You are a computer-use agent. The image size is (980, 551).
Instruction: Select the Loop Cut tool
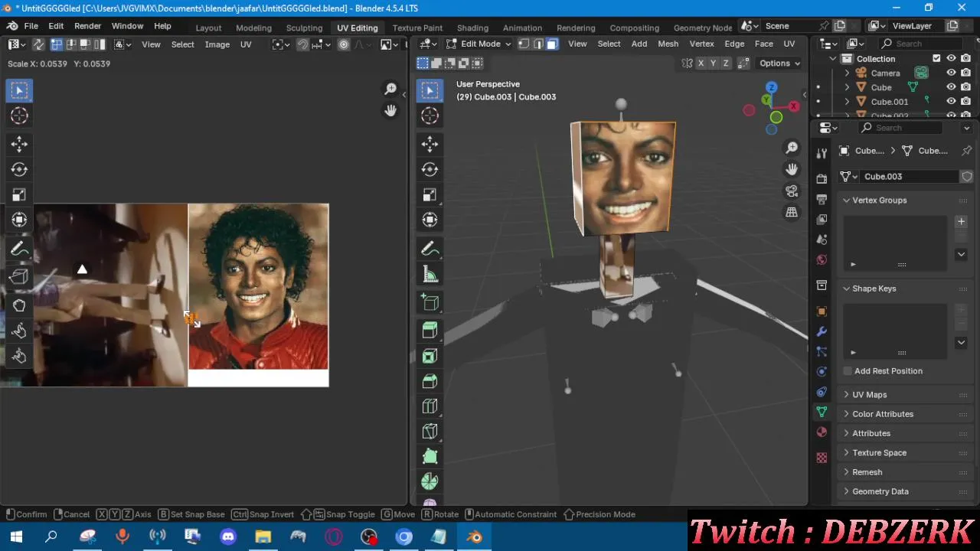coord(430,406)
